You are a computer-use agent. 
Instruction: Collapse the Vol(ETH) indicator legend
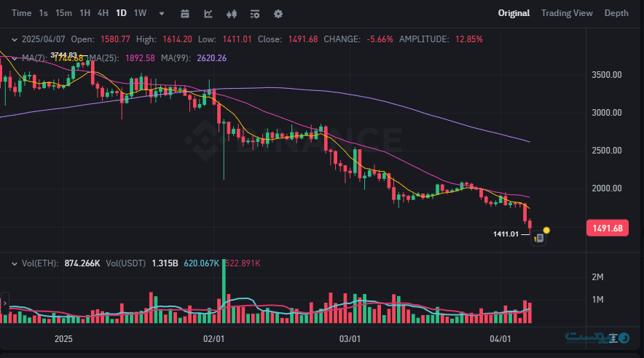[x=13, y=263]
